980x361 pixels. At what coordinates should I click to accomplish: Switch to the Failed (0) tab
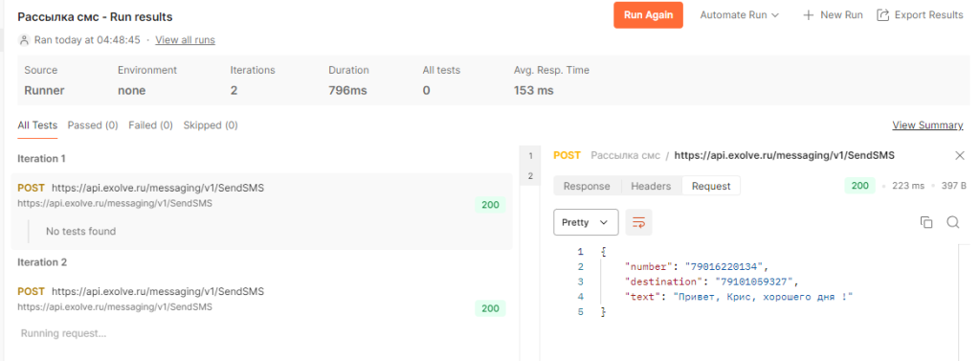[150, 125]
